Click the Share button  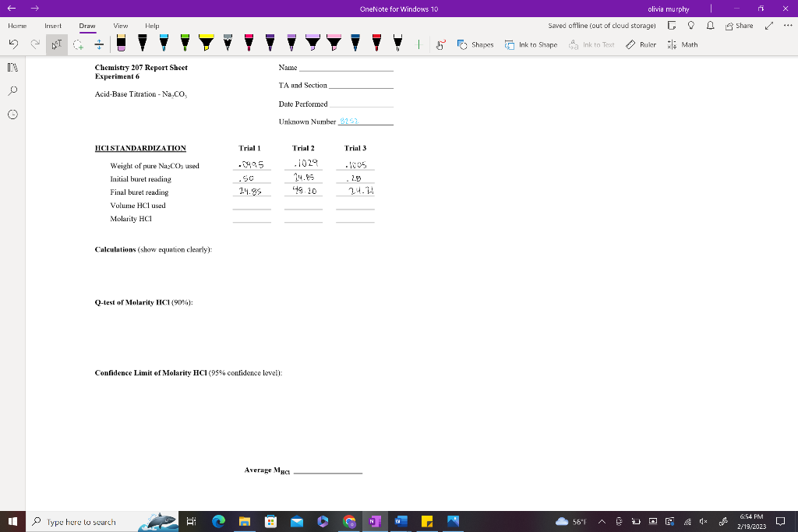pyautogui.click(x=739, y=26)
